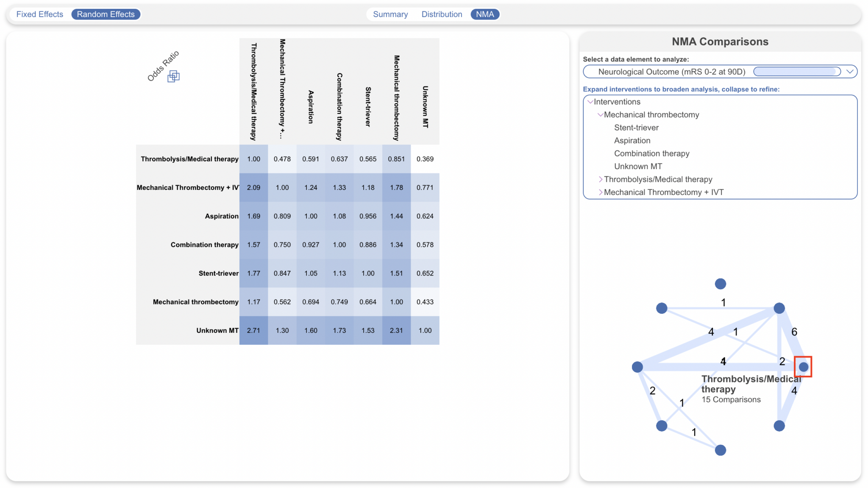Screen dimensions: 868x488
Task: Select the Stent-triever intervention in the tree
Action: (636, 127)
